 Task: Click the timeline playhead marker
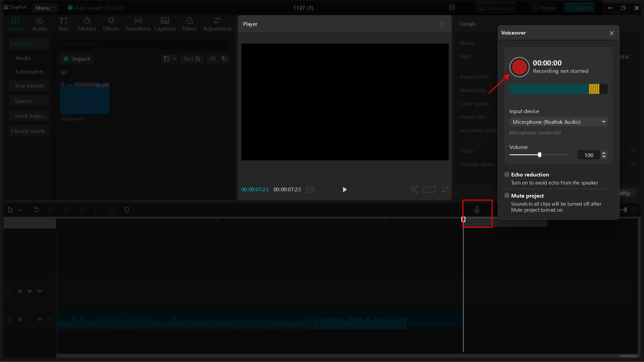463,220
